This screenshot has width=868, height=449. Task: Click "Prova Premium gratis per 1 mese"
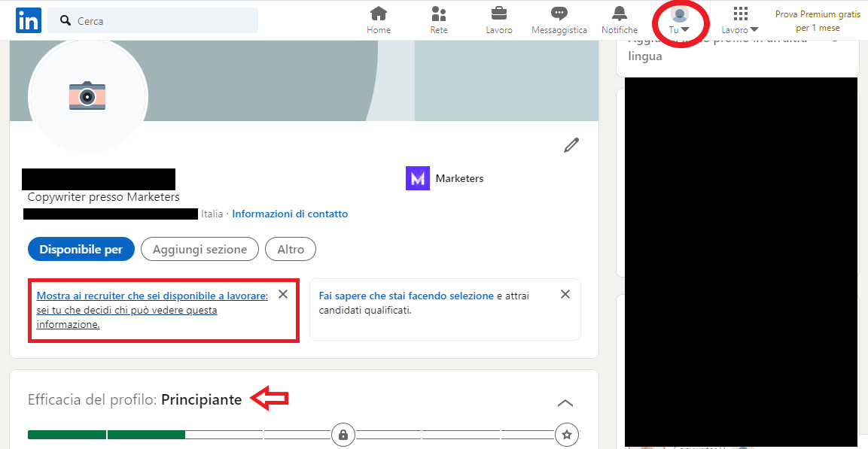pyautogui.click(x=818, y=20)
